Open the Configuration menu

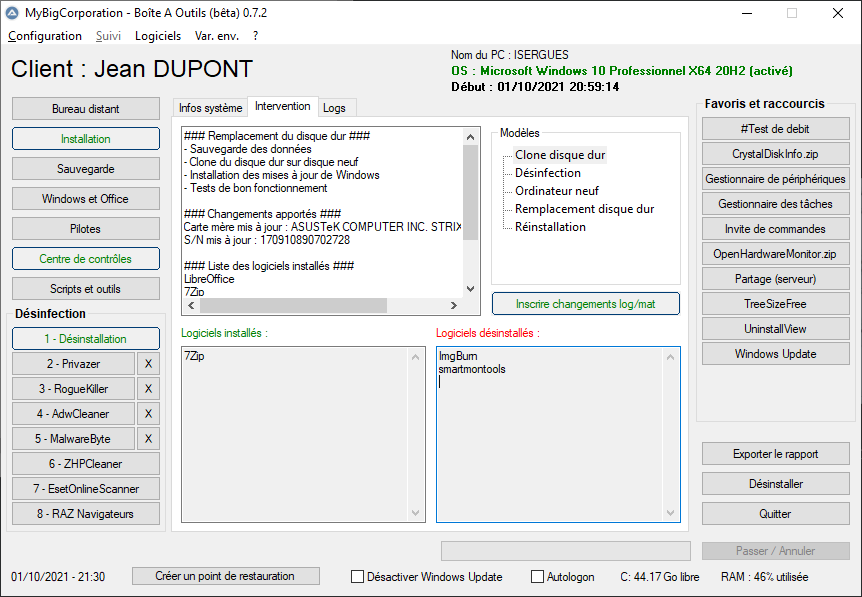click(x=45, y=36)
